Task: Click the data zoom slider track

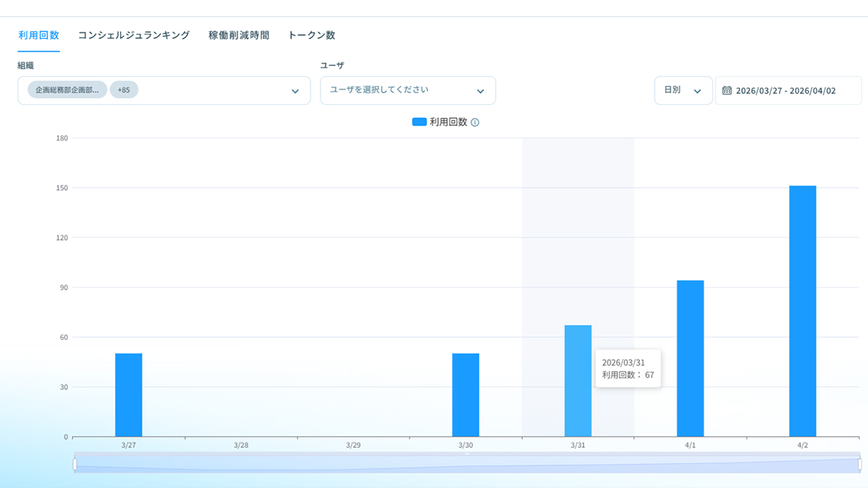Action: coord(467,463)
